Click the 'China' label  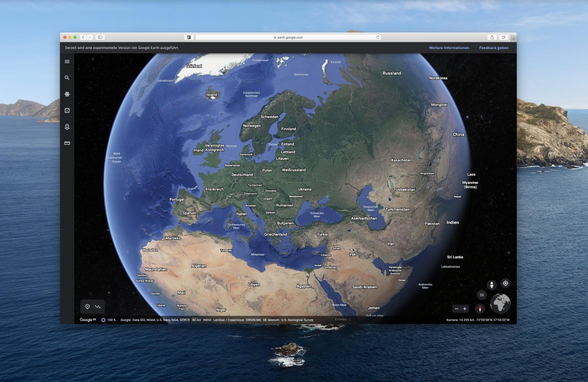[x=458, y=134]
